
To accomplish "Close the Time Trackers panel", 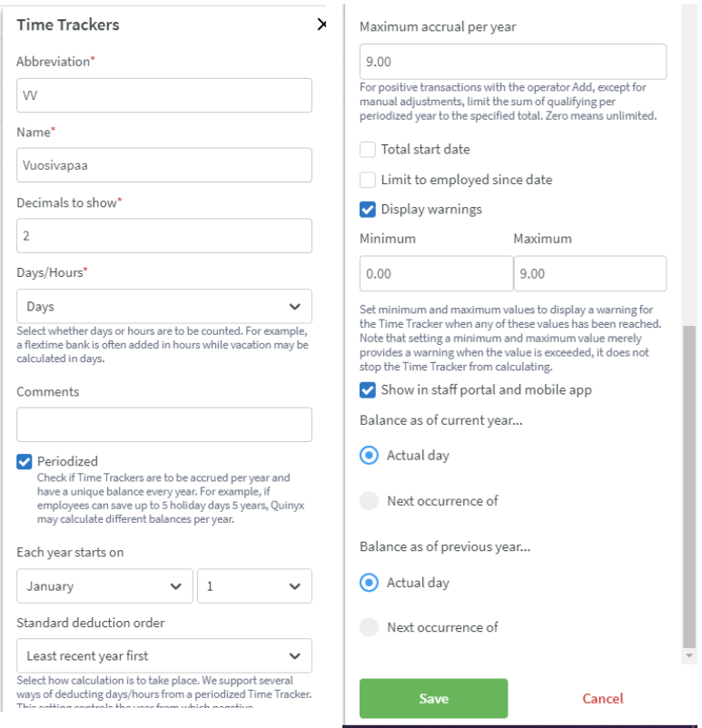I will pos(321,25).
